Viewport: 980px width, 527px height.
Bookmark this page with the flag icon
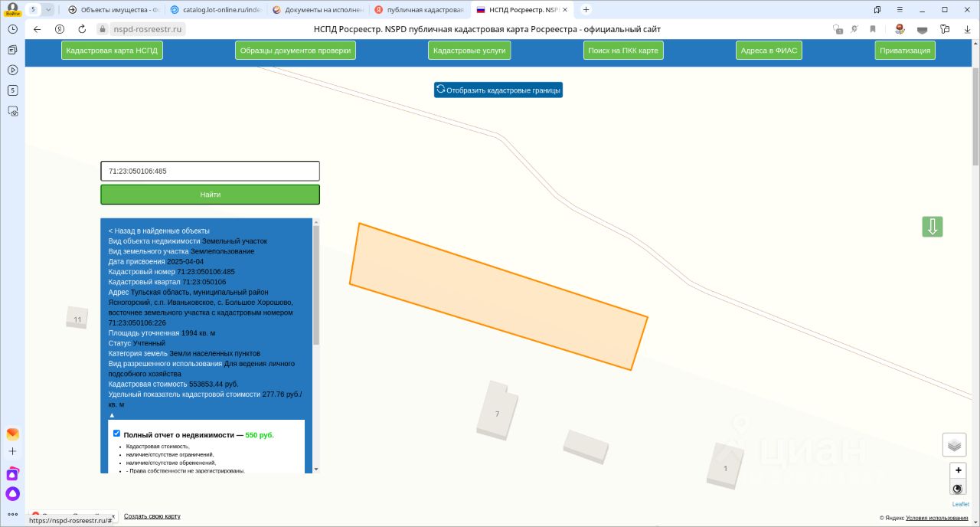(873, 29)
